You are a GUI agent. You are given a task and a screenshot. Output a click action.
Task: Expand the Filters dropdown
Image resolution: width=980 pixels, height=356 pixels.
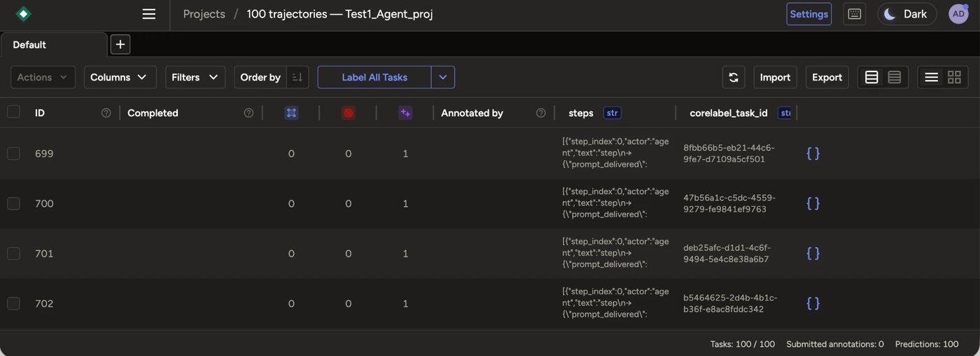point(195,77)
